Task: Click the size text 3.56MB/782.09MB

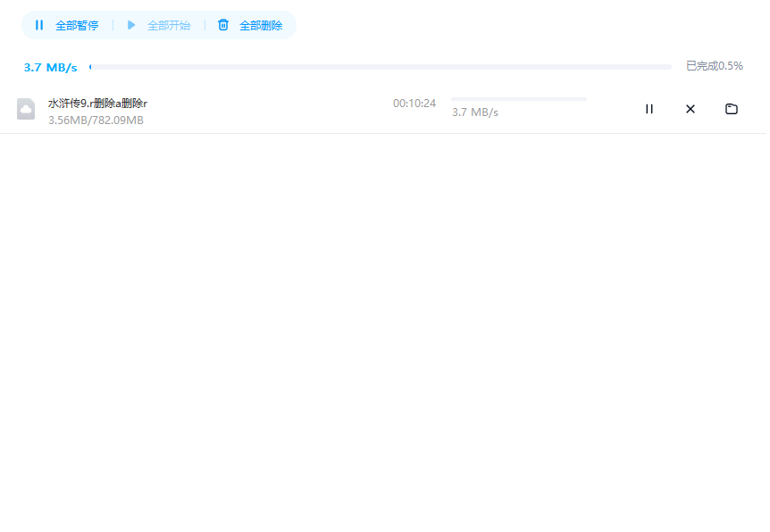Action: click(96, 121)
